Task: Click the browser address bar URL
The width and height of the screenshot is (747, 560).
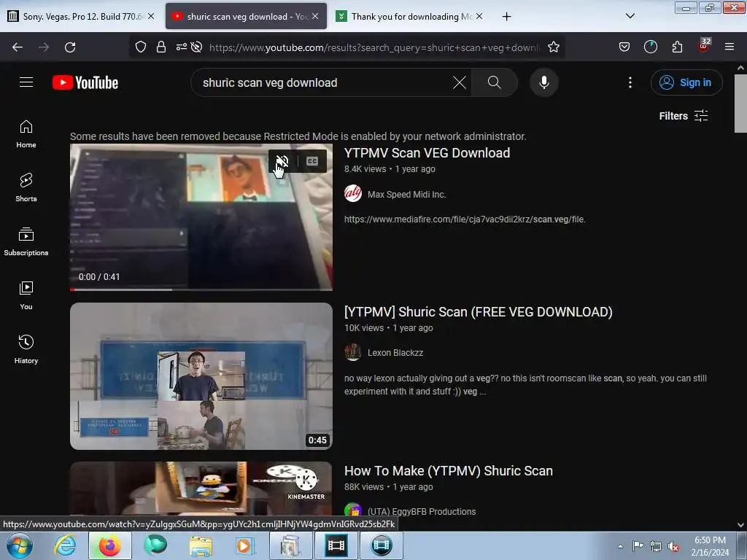Action: click(x=374, y=47)
